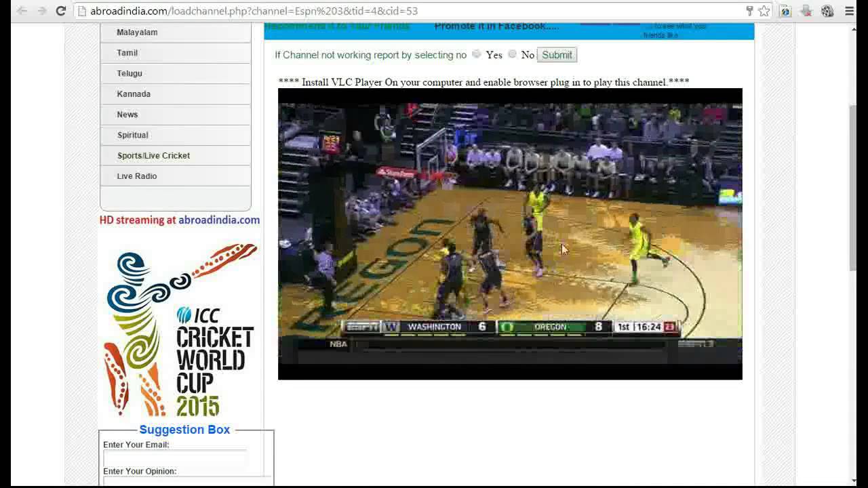Select the No radio button

(x=513, y=54)
